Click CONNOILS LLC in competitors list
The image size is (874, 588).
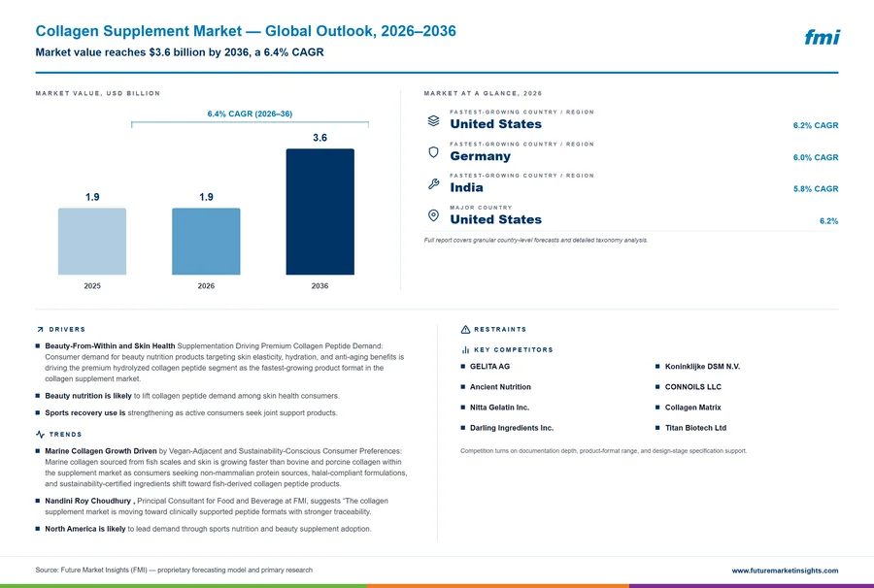692,387
